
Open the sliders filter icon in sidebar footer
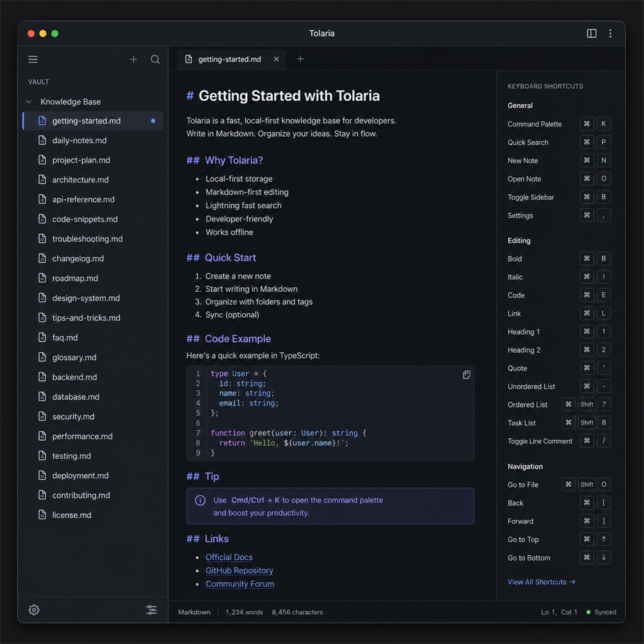pyautogui.click(x=152, y=610)
